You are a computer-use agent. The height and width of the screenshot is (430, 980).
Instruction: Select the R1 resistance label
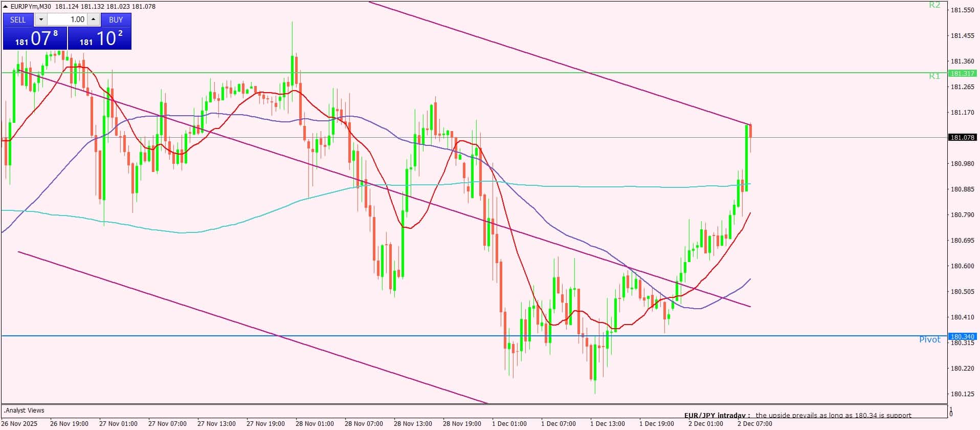(934, 76)
